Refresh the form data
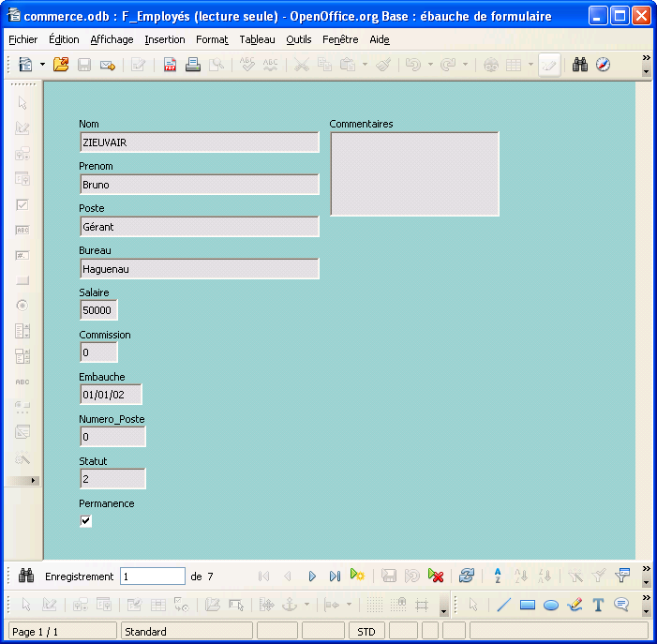The image size is (657, 644). (x=466, y=577)
